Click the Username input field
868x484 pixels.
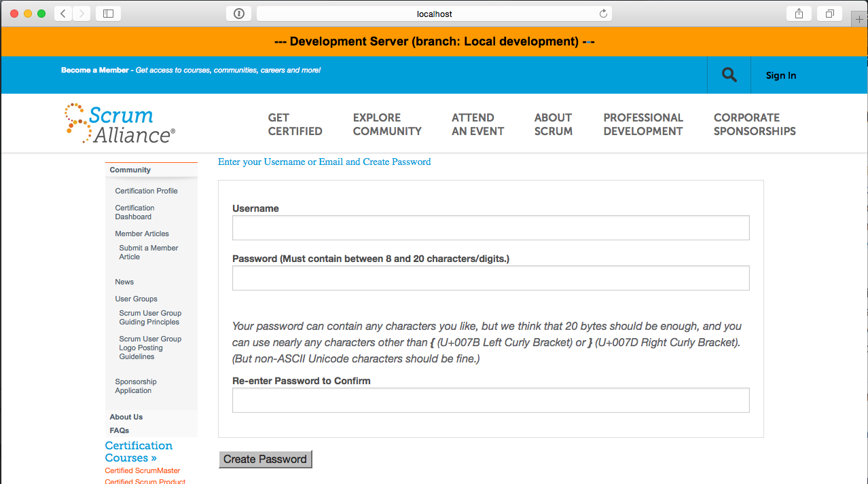click(x=490, y=228)
